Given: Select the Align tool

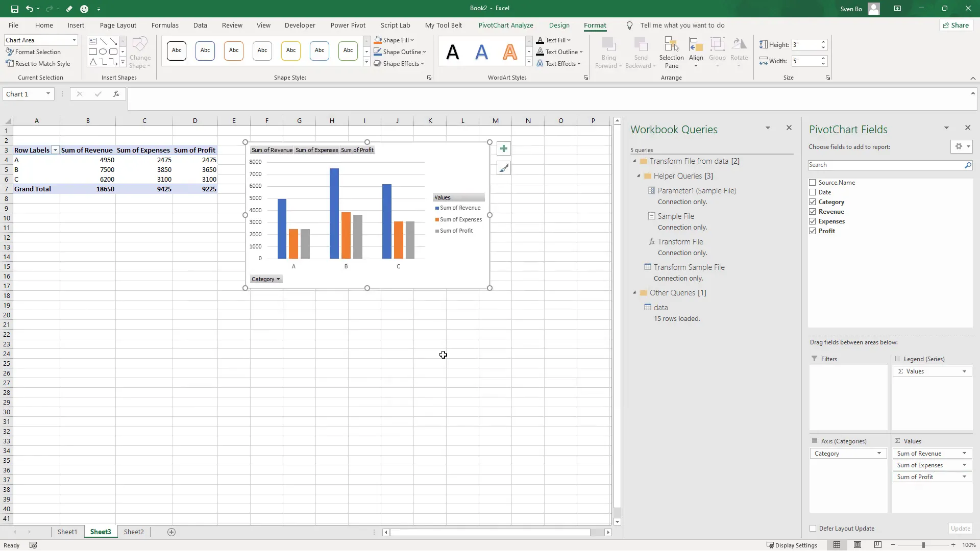Looking at the screenshot, I should [x=696, y=52].
